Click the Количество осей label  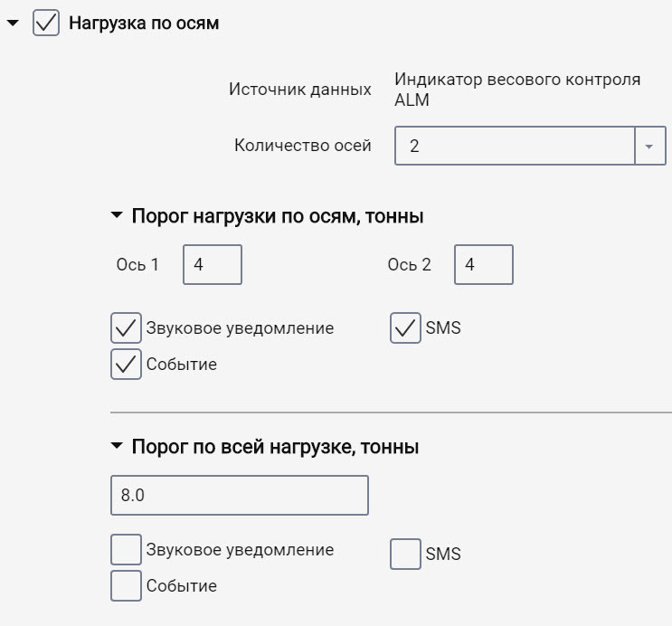[303, 146]
